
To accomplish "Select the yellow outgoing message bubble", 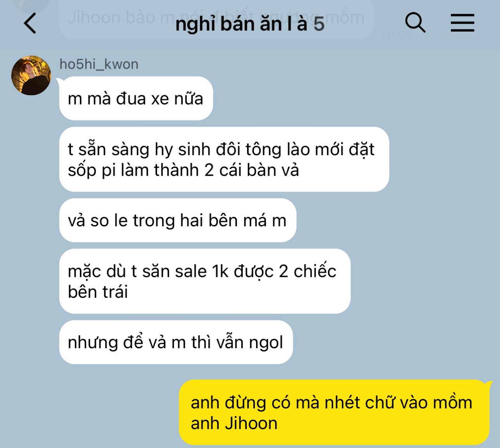I will click(x=334, y=412).
